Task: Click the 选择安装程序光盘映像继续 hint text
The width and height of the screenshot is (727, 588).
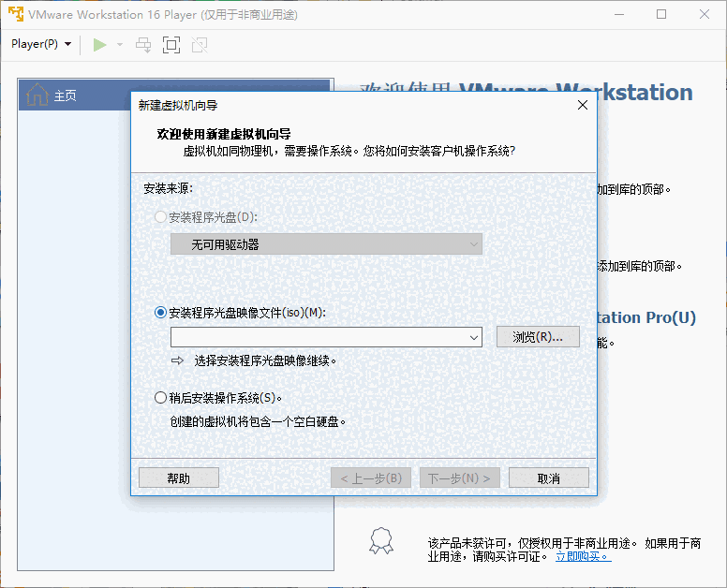Action: (265, 360)
